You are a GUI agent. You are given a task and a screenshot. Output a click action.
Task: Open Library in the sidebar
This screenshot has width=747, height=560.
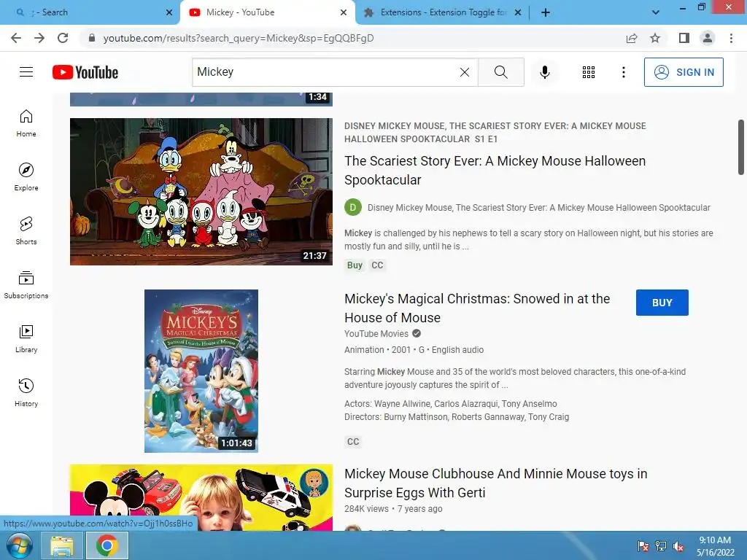[26, 338]
